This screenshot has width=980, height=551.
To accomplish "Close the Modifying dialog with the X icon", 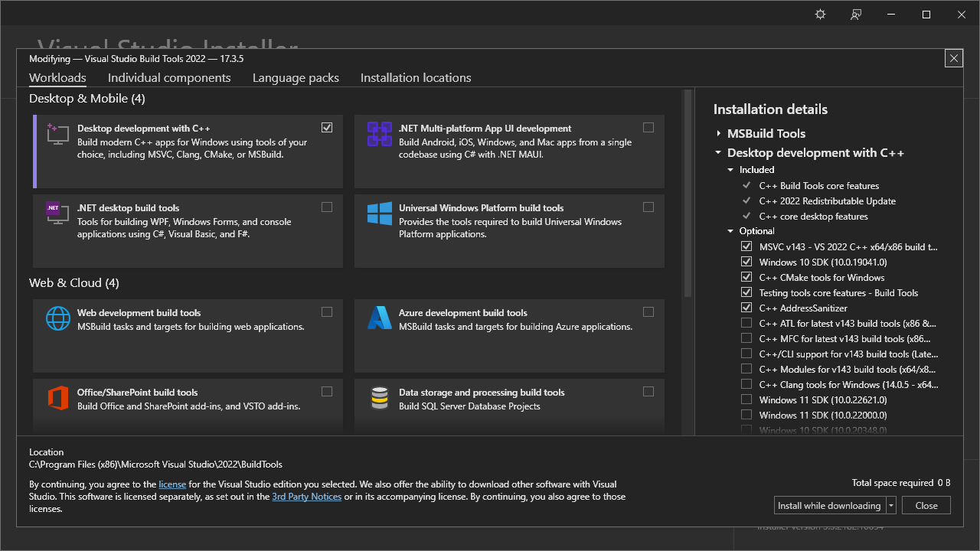I will point(953,58).
